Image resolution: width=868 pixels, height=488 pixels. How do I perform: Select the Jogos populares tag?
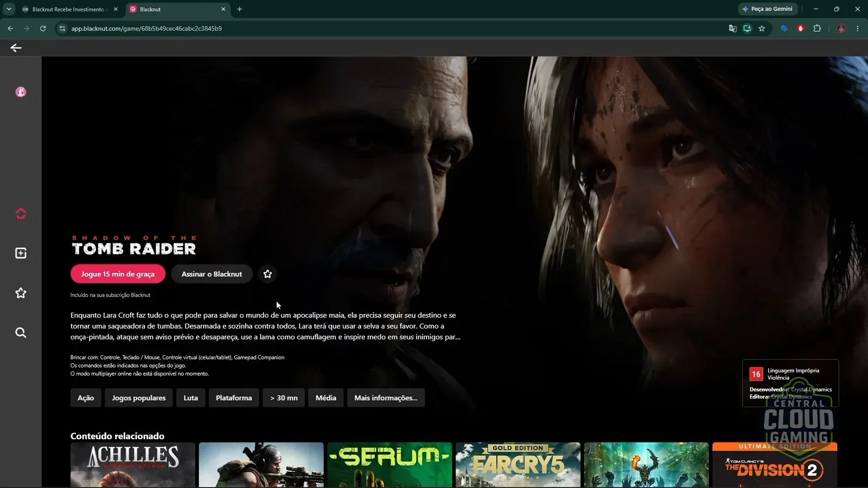point(139,397)
